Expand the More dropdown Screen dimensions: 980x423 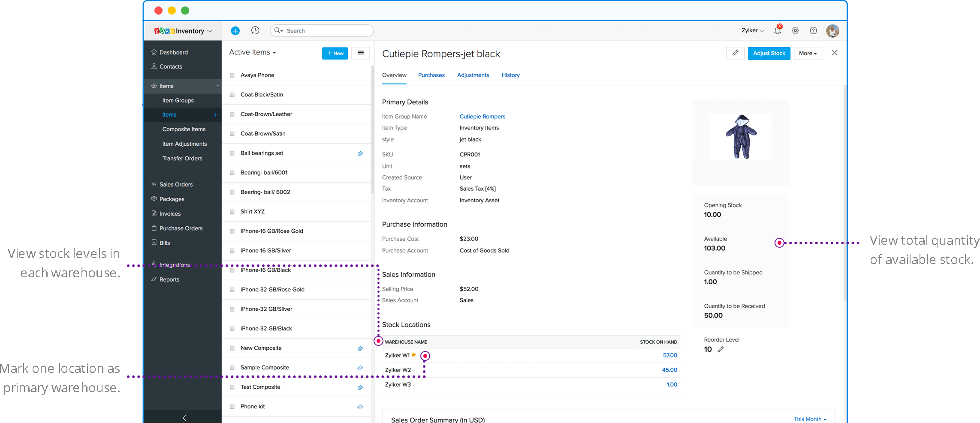click(808, 53)
